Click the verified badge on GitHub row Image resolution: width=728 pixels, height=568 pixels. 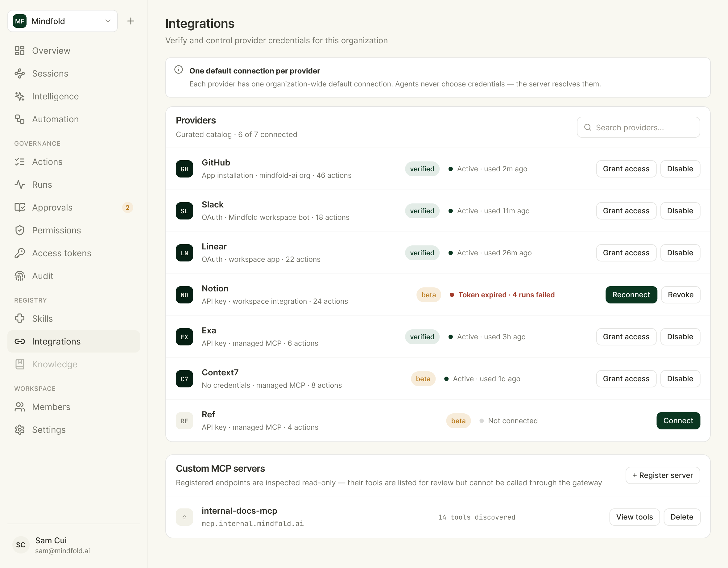(x=422, y=169)
